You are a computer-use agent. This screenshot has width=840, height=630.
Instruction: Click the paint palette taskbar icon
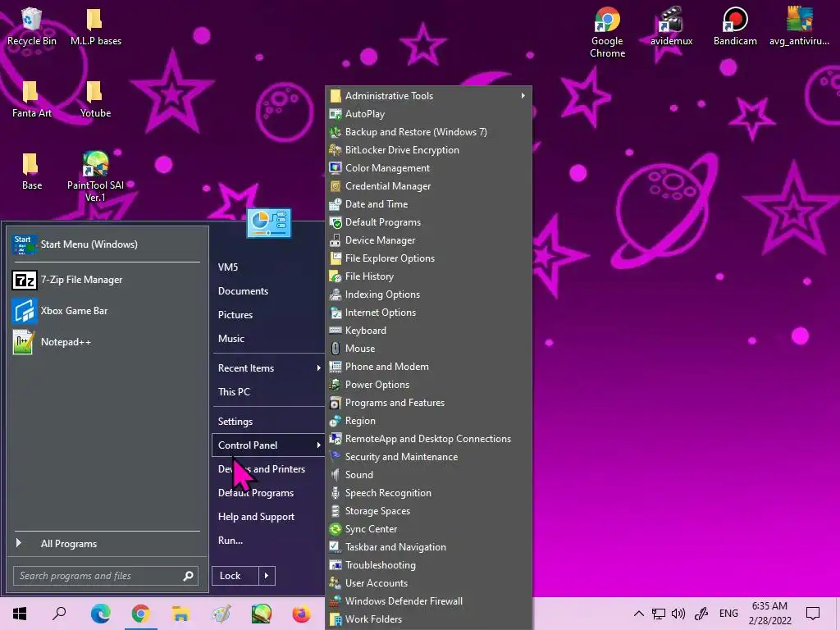221,614
